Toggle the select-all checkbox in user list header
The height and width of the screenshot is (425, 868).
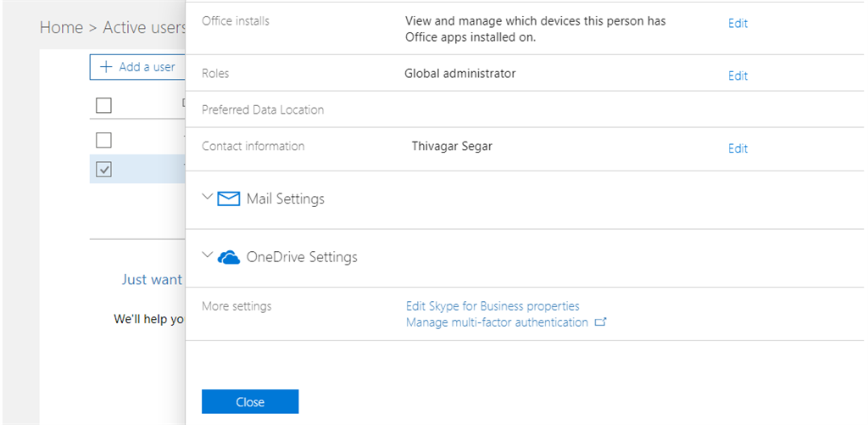click(103, 105)
